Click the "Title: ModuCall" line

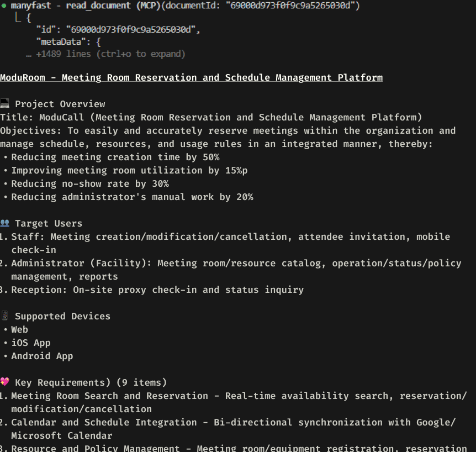[x=211, y=117]
